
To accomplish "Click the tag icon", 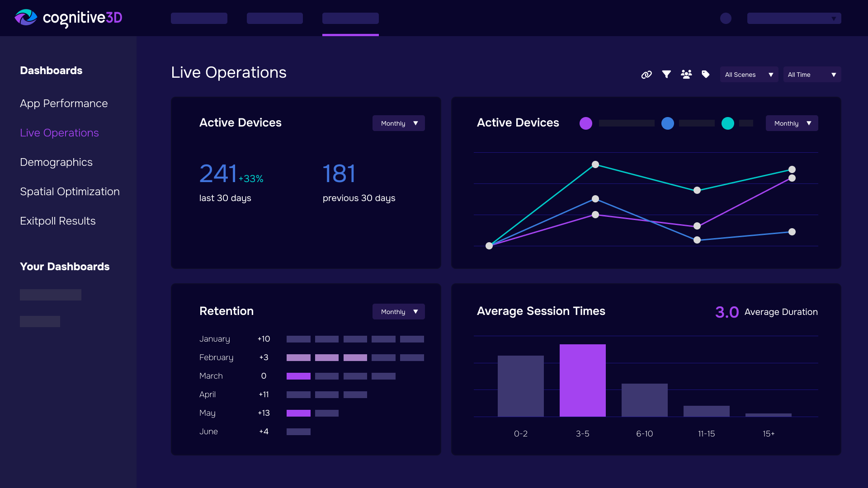I will click(705, 74).
